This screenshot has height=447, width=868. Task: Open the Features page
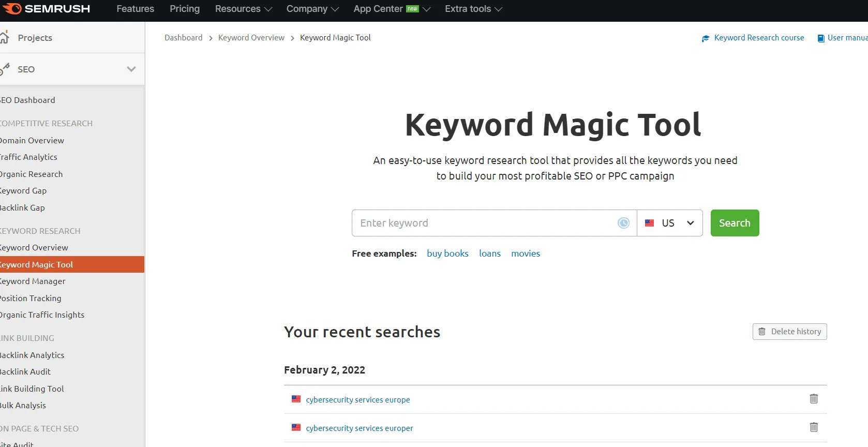point(136,9)
